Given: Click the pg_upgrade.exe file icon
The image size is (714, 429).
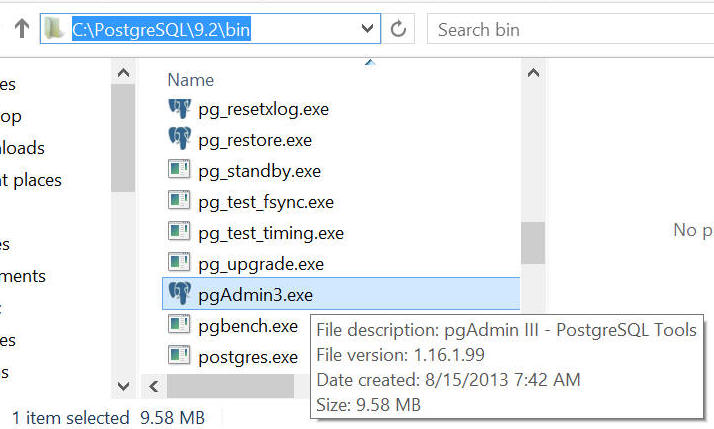Looking at the screenshot, I should [x=179, y=262].
